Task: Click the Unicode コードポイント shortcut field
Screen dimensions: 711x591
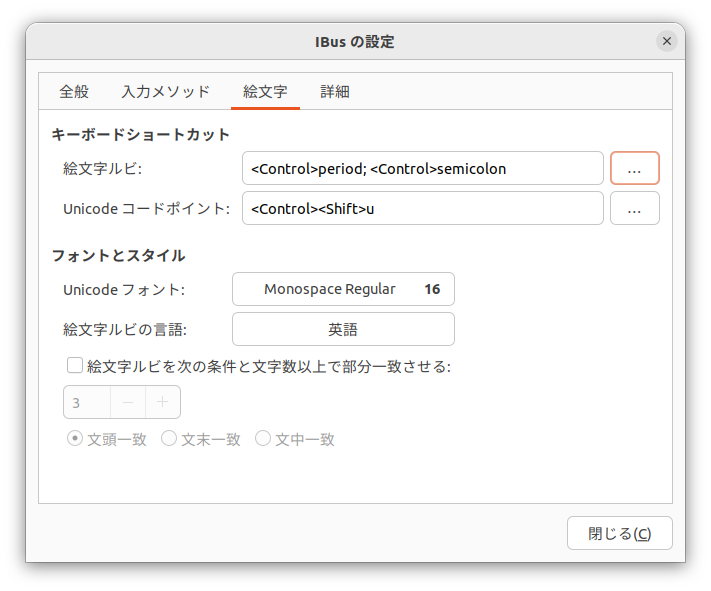Action: point(423,208)
